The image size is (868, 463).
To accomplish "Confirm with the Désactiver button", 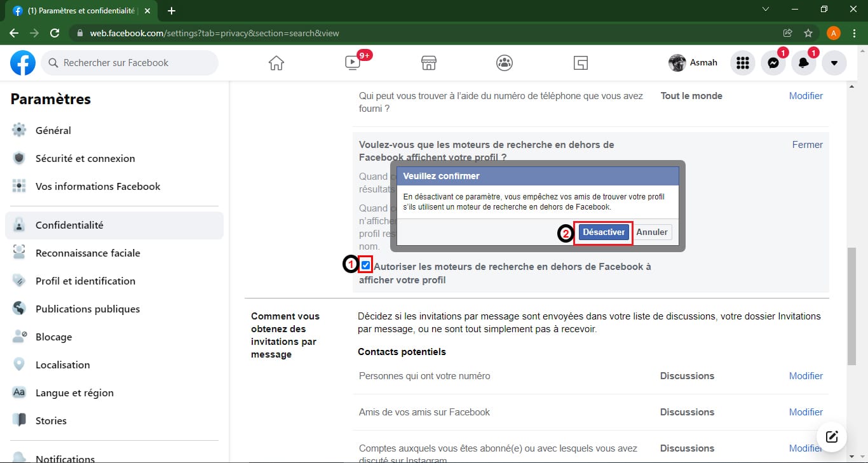I will 604,232.
